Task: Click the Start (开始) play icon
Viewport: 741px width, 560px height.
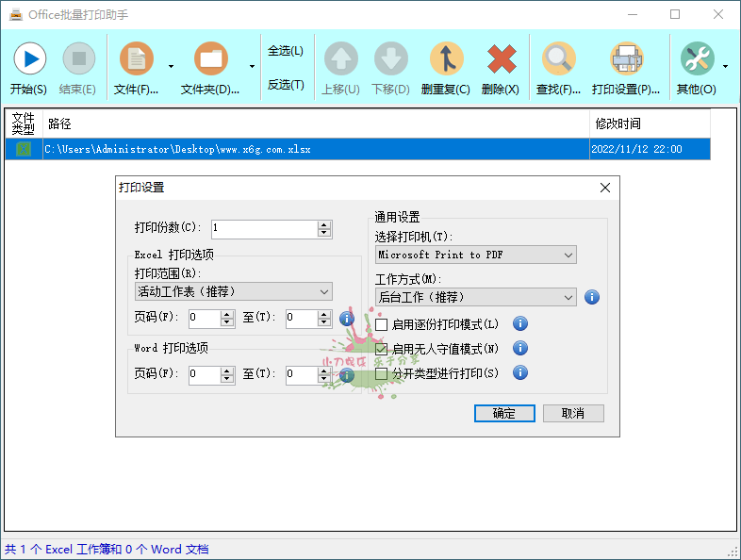Action: tap(29, 59)
